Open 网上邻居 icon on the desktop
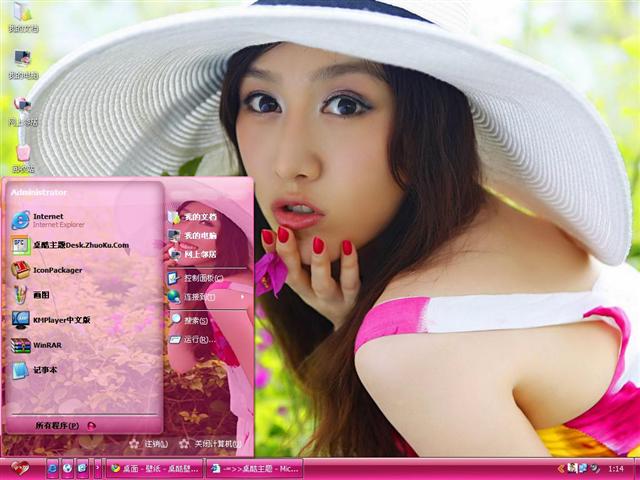640x480 pixels. click(x=23, y=111)
